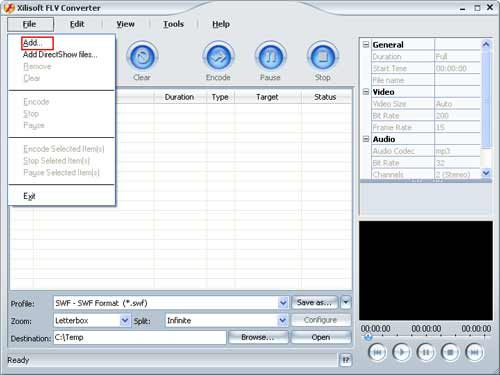Open the View menu
The height and width of the screenshot is (375, 500).
click(125, 24)
